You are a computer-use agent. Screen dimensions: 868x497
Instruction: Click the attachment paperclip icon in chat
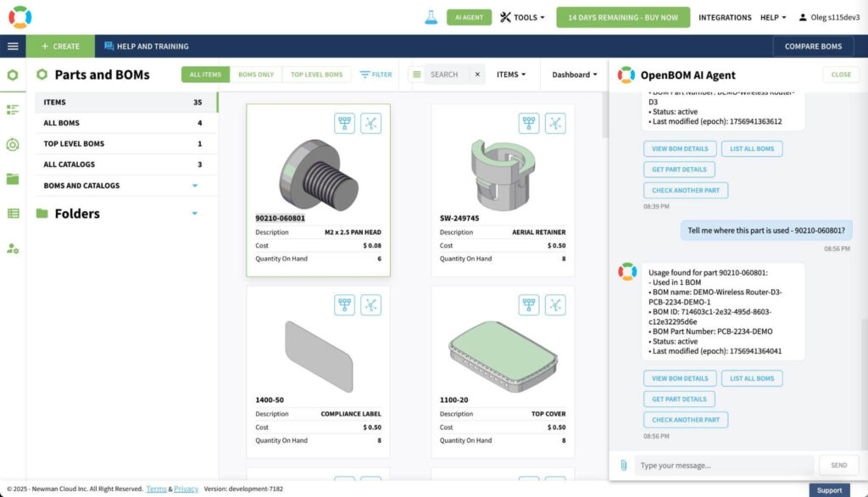coord(623,466)
